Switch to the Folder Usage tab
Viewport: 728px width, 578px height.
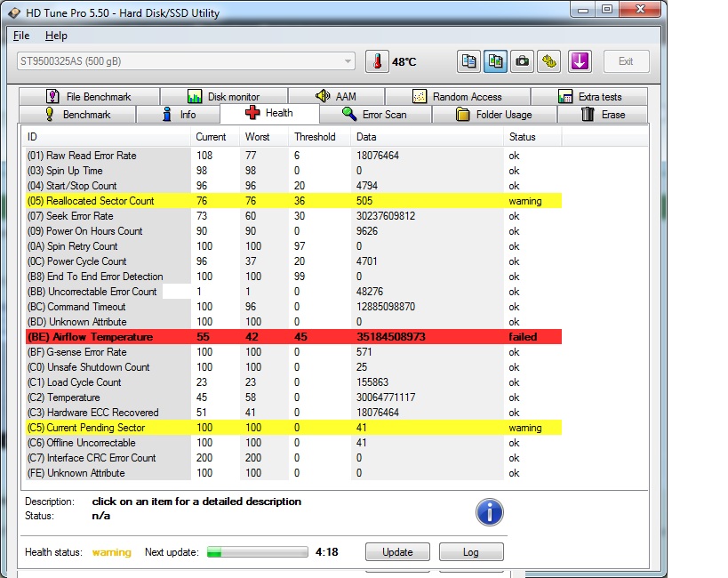point(494,115)
